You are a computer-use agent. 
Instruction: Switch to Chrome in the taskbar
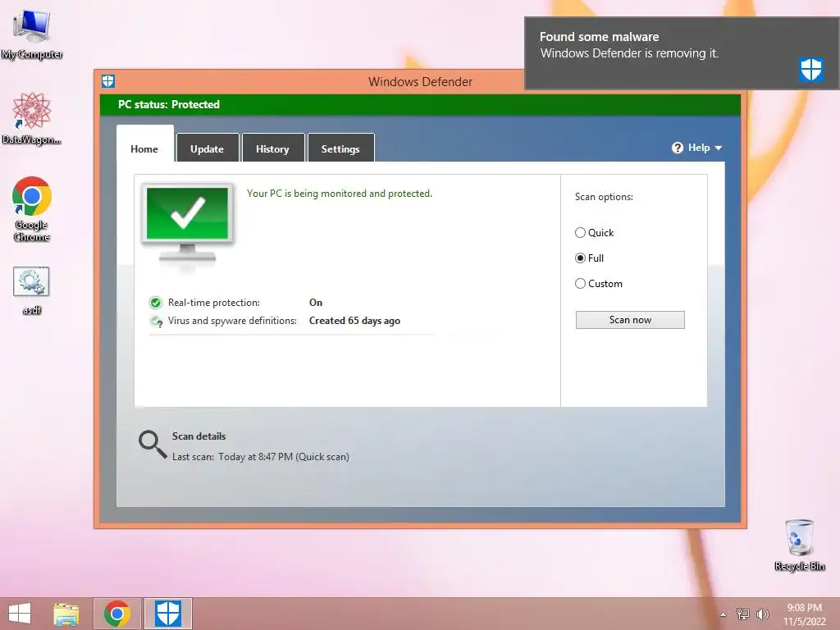click(117, 614)
